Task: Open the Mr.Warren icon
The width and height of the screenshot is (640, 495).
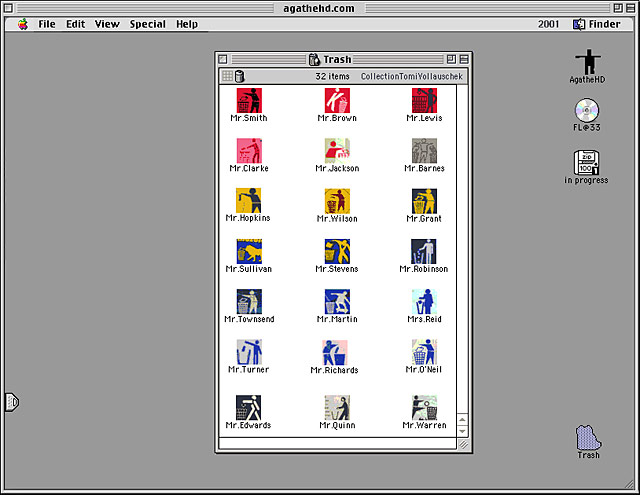Action: pos(424,407)
